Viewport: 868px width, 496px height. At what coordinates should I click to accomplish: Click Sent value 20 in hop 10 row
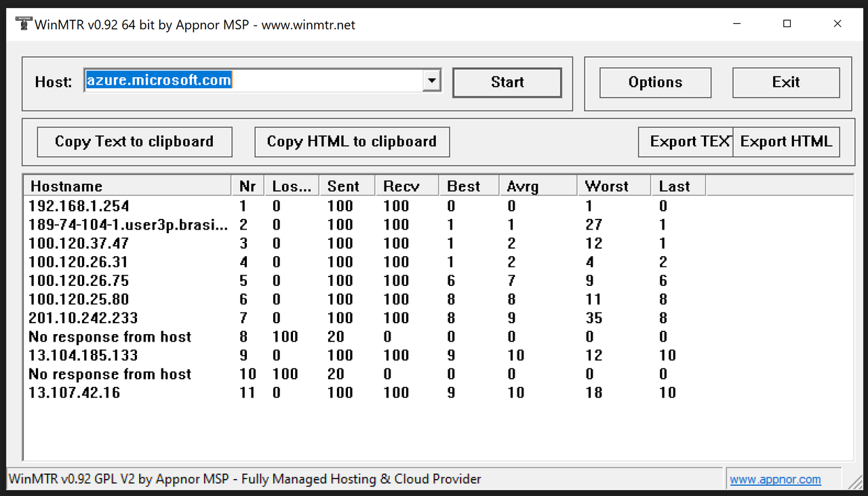click(x=335, y=374)
